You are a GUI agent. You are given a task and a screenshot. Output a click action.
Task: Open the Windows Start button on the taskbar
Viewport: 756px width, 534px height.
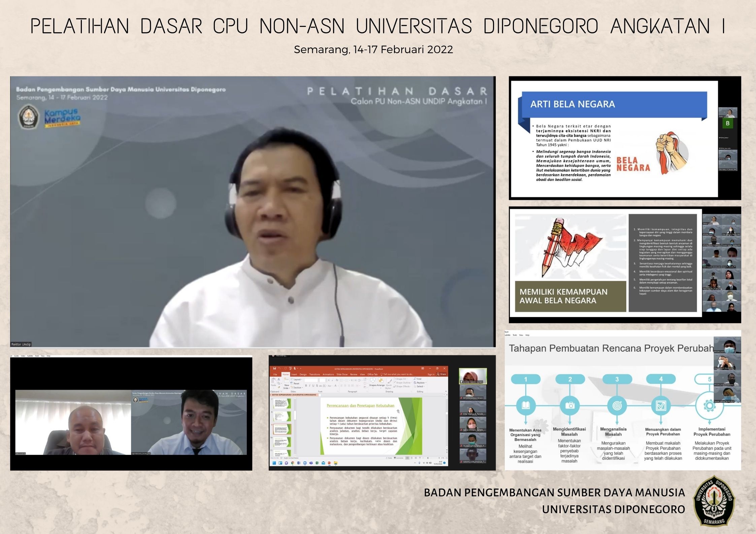pos(274,463)
